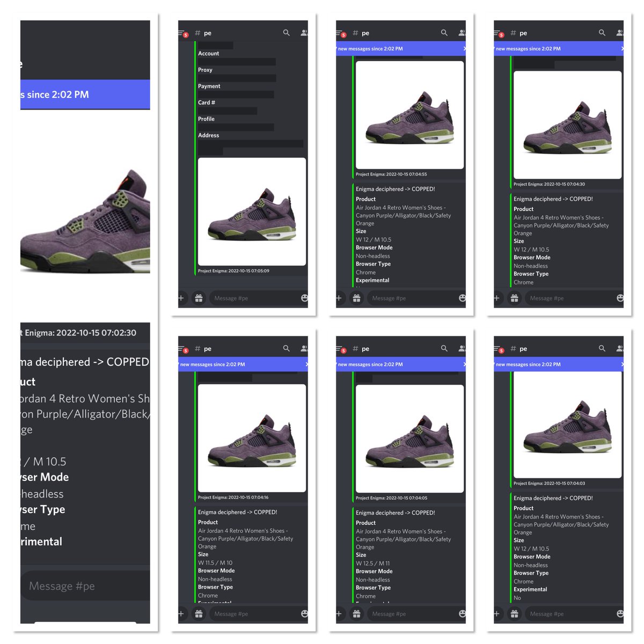
Task: Open the shoe image above the 07:04:55 timestamp
Action: click(x=410, y=115)
